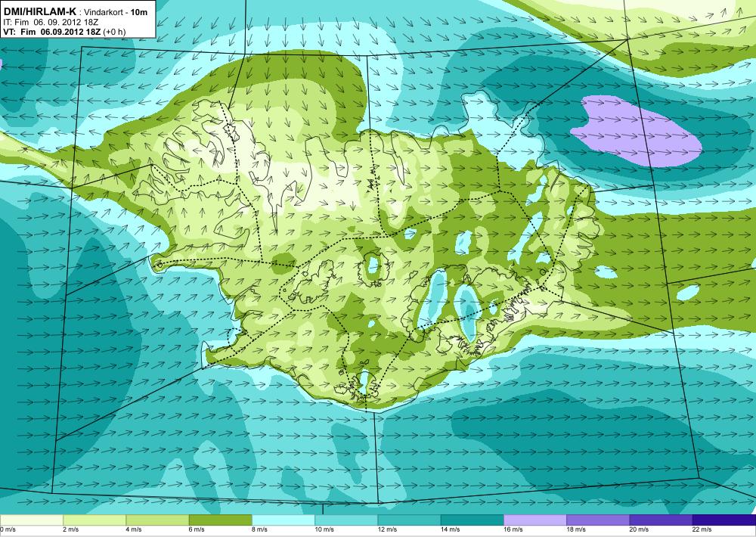Click the "DMI/HIRLAM-K" title text
Image resolution: width=756 pixels, height=537 pixels.
(39, 12)
